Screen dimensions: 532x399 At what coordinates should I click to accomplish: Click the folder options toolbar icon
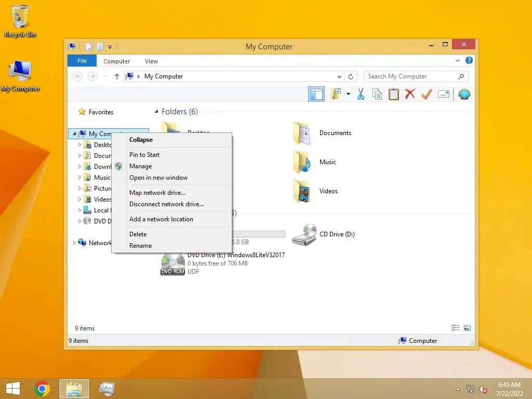(336, 94)
